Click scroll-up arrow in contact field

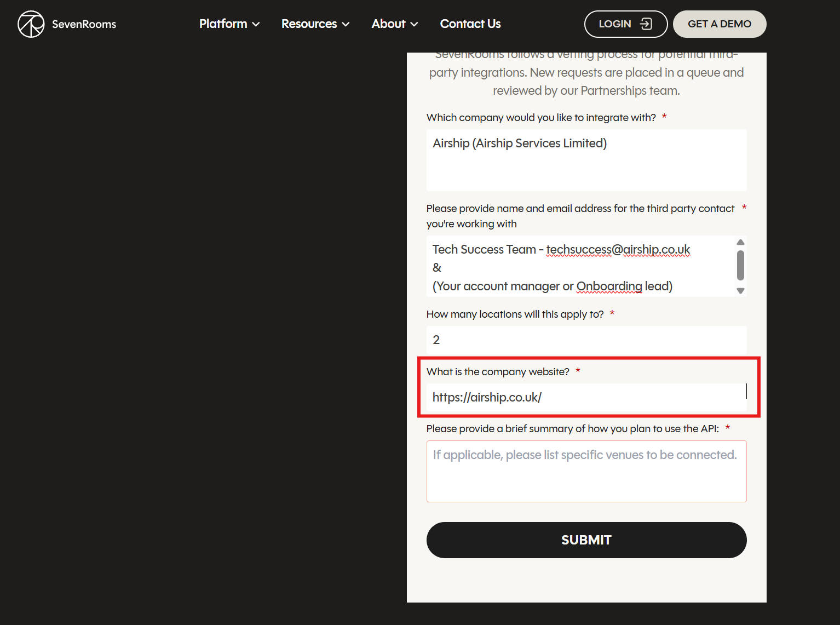(x=740, y=242)
